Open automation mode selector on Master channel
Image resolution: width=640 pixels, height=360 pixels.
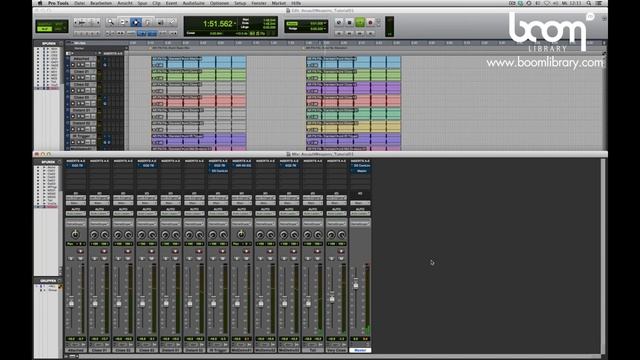point(360,213)
